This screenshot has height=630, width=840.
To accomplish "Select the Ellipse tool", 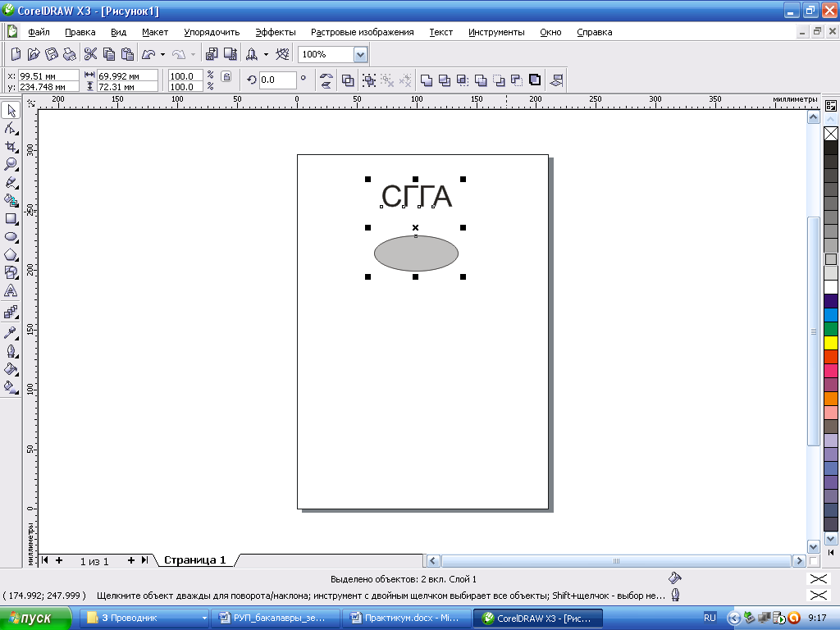I will click(x=11, y=237).
